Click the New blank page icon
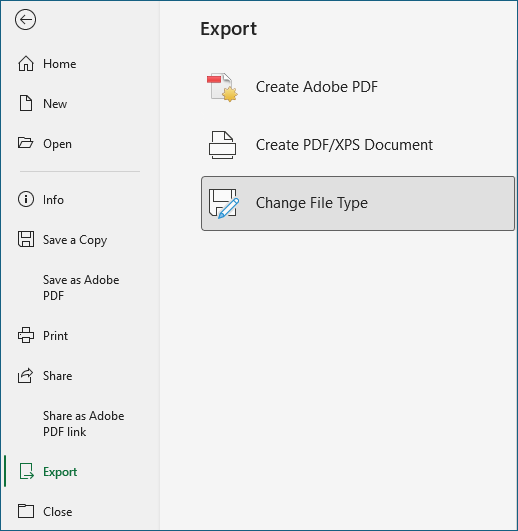 click(x=26, y=103)
